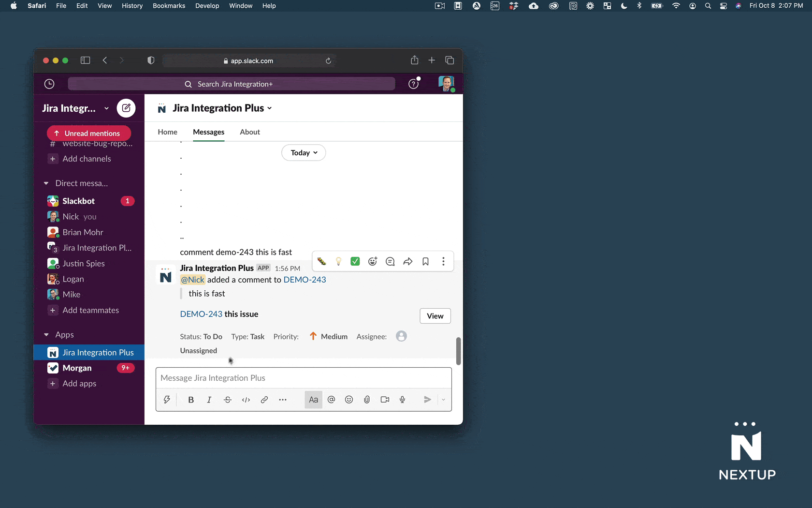Screen dimensions: 812x508
Task: Record an audio clip with microphone
Action: 403,400
